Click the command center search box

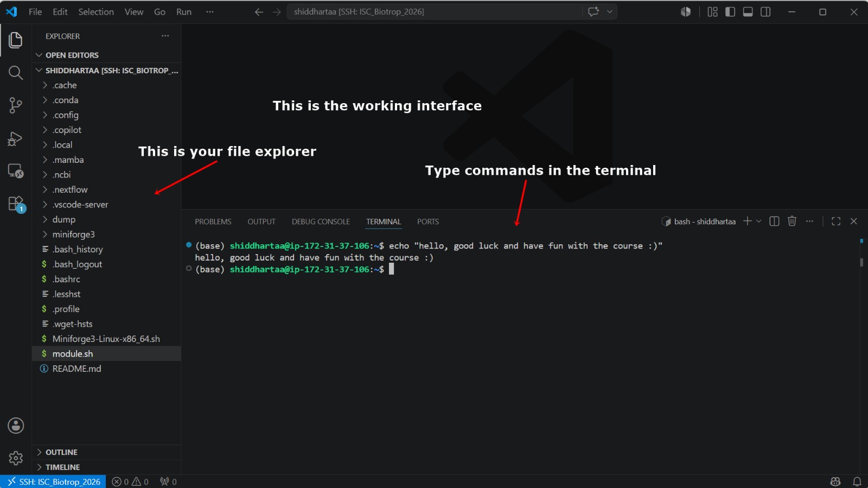[435, 12]
